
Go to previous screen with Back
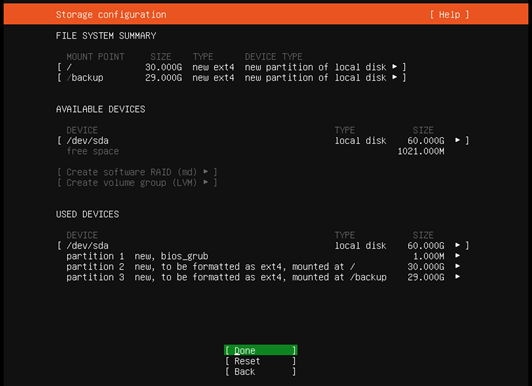click(261, 371)
